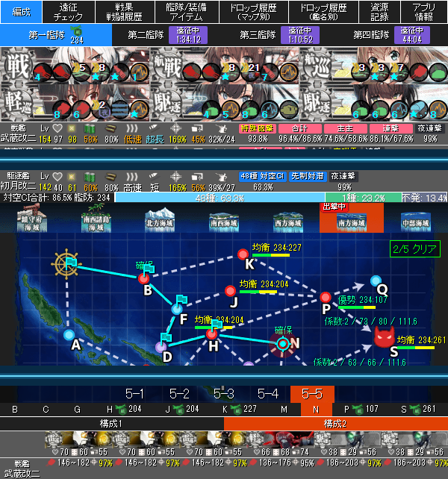This screenshot has height=479, width=448.
Task: Select map 5-3
Action: pos(224,394)
